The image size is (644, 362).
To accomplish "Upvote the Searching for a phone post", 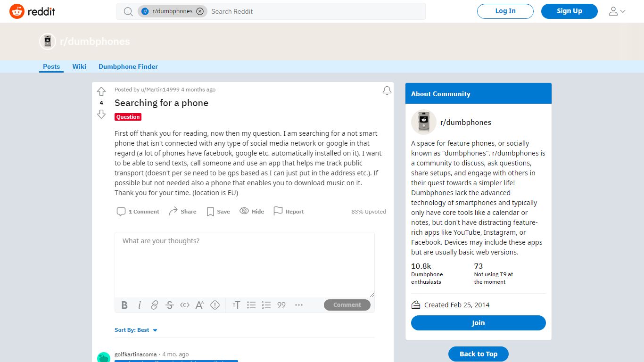I will click(x=101, y=91).
